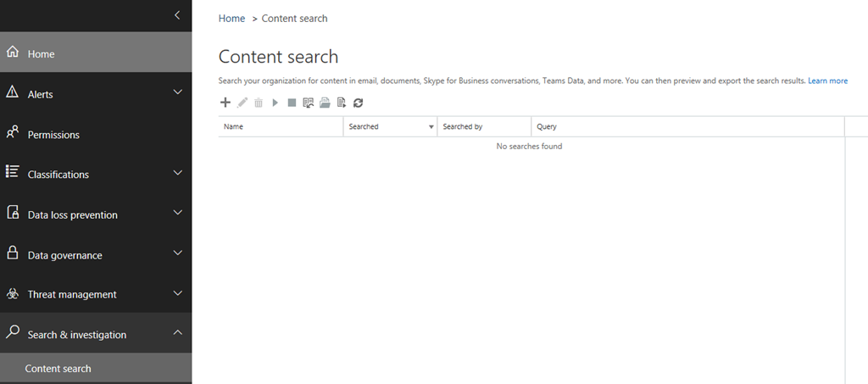Open the Searched column dropdown arrow
Screen dimensions: 868x384
[430, 127]
